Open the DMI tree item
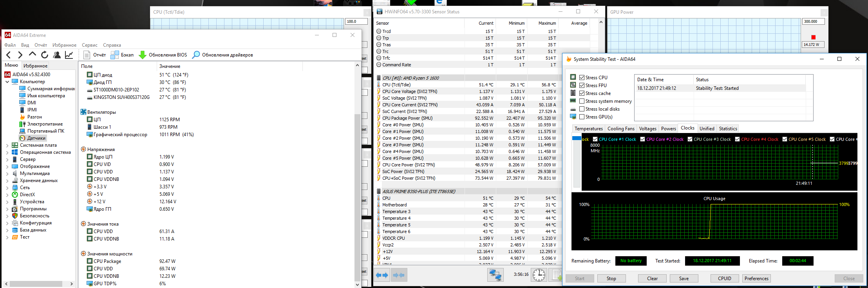 pos(28,103)
